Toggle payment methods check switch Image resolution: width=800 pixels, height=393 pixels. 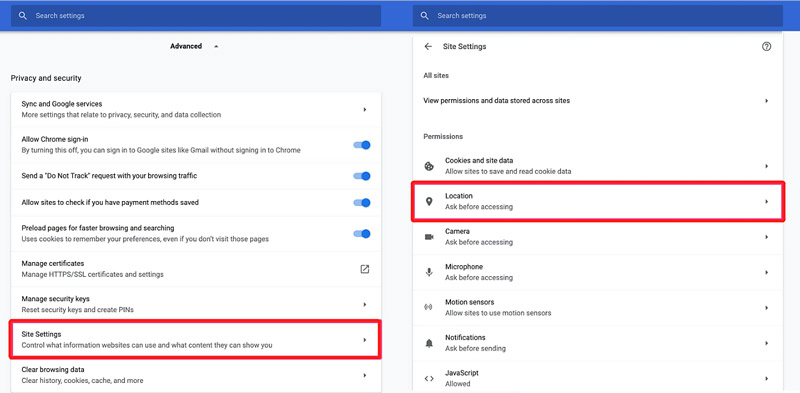click(362, 203)
